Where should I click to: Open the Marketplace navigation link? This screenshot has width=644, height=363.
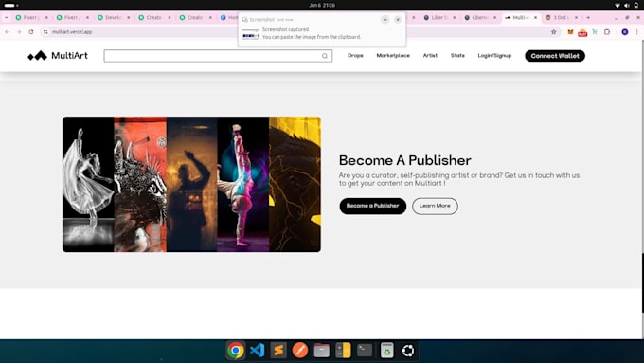tap(393, 56)
